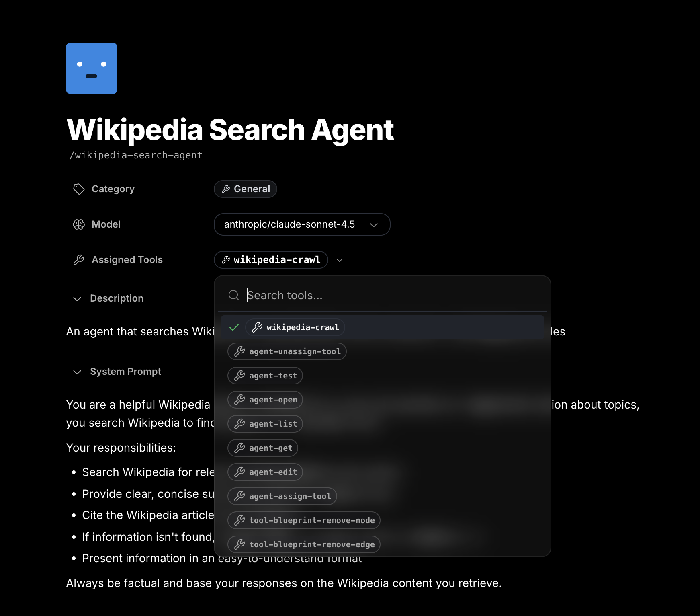Toggle agent-edit in the tools list

click(265, 472)
